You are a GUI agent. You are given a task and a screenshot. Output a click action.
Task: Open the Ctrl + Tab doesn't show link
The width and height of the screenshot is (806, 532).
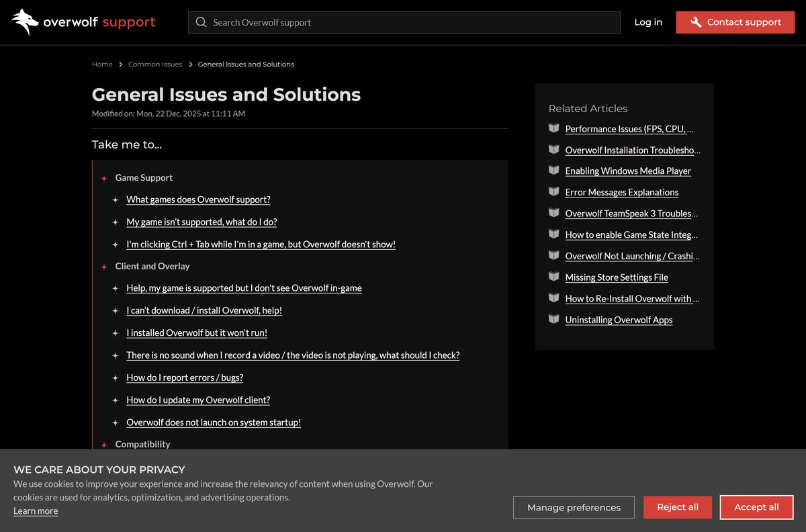[261, 245]
